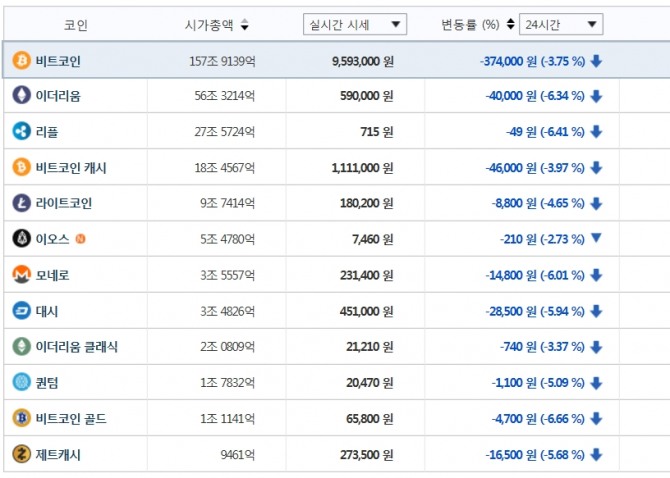Open the 비트코인 캐시 coin link
The height and width of the screenshot is (478, 670).
(70, 168)
